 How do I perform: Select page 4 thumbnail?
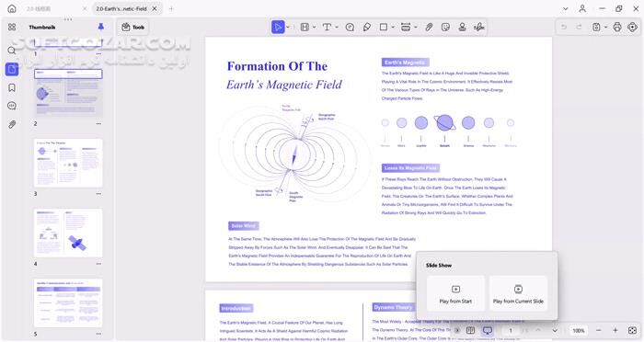[68, 234]
